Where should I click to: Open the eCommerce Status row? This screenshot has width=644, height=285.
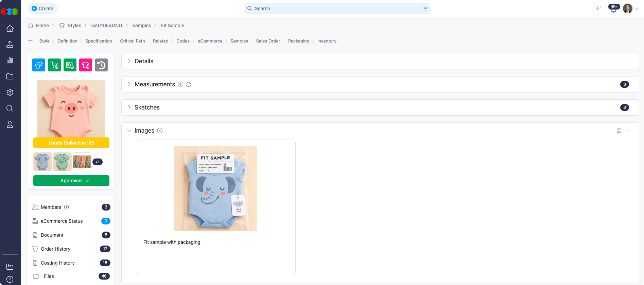(71, 221)
